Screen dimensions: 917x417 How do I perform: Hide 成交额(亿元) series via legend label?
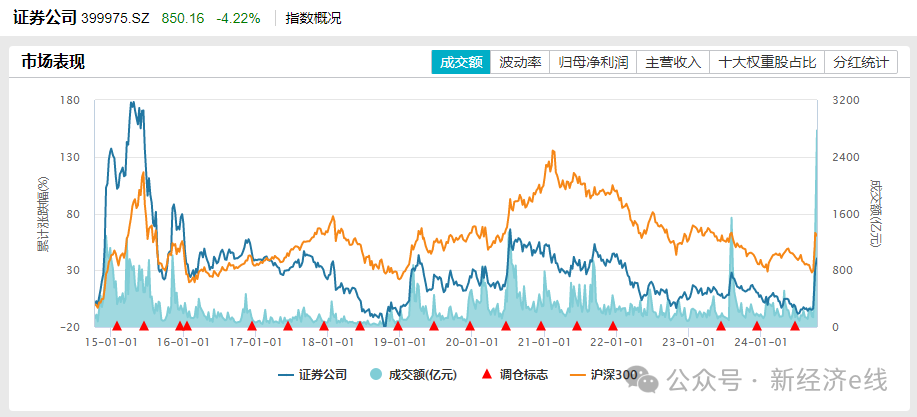(x=422, y=375)
